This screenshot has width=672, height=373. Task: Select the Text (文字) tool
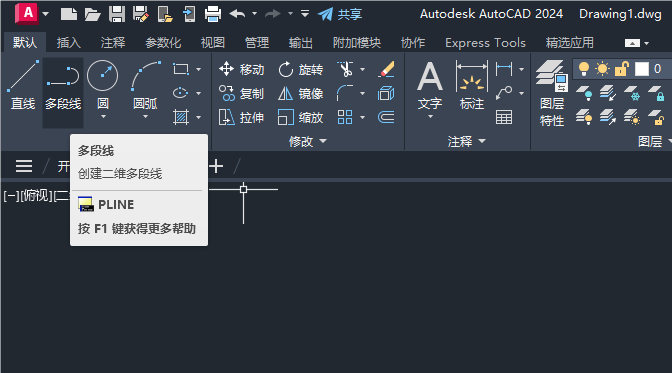[x=430, y=85]
